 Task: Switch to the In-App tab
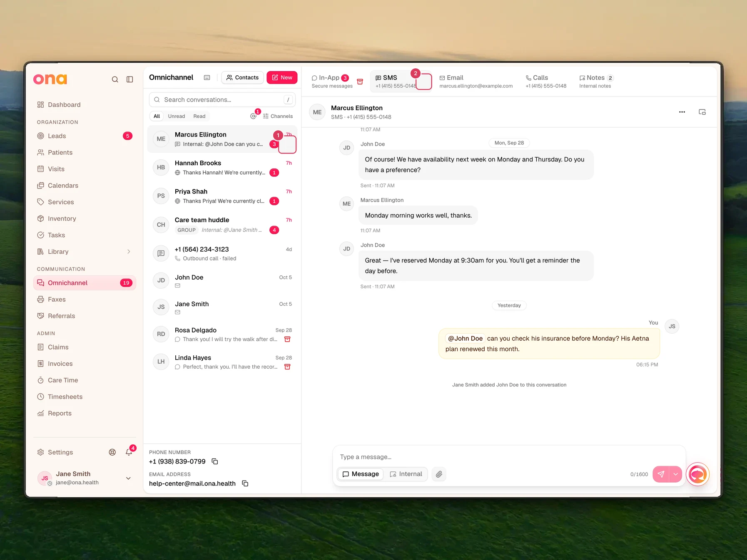[x=332, y=82]
